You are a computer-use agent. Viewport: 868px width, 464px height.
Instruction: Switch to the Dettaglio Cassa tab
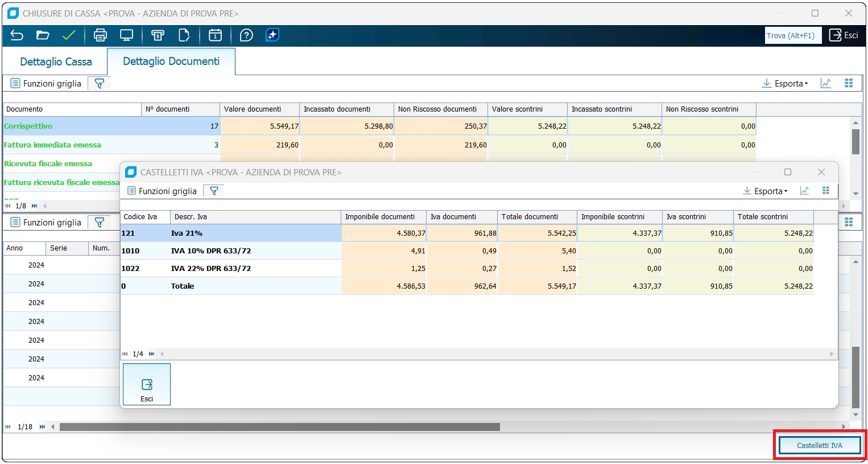56,62
